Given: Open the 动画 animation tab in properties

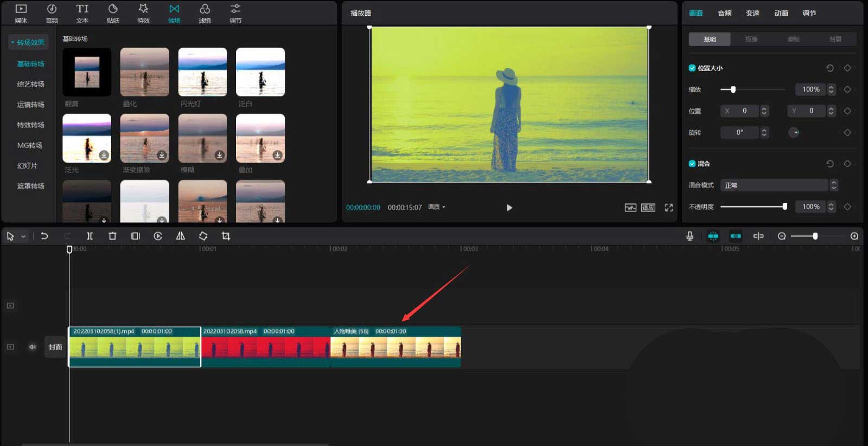Looking at the screenshot, I should (781, 13).
